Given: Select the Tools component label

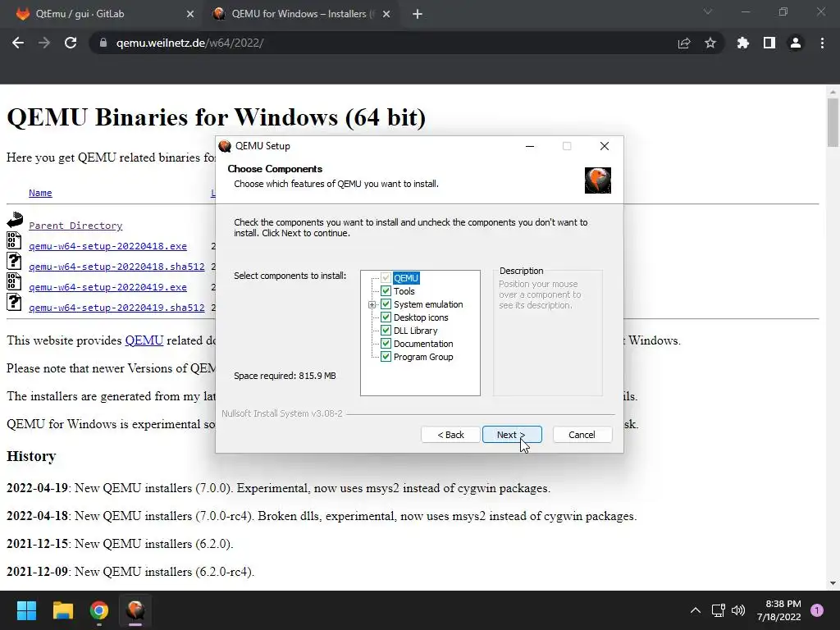Looking at the screenshot, I should click(x=404, y=291).
